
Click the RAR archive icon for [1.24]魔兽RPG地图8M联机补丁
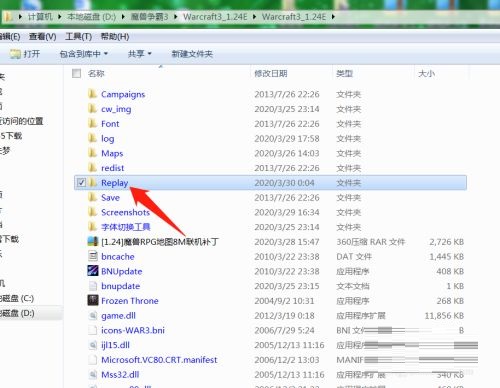(x=92, y=241)
